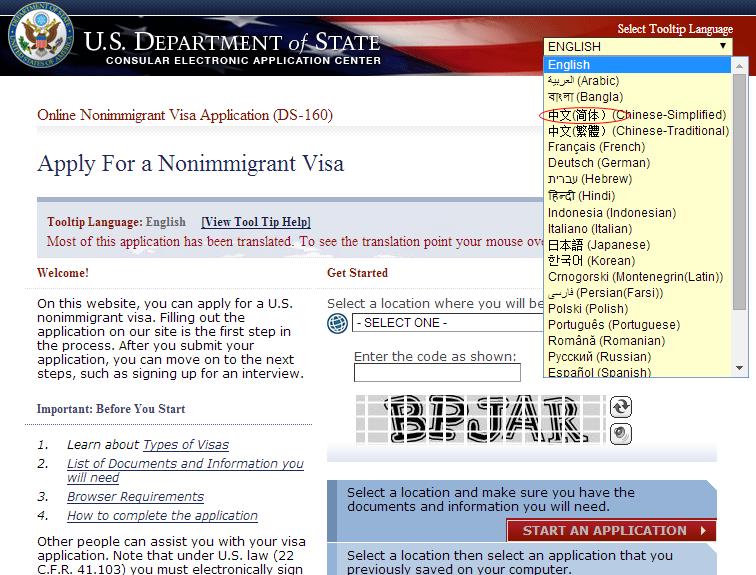756x575 pixels.
Task: Choose English in the language list
Action: (x=637, y=65)
